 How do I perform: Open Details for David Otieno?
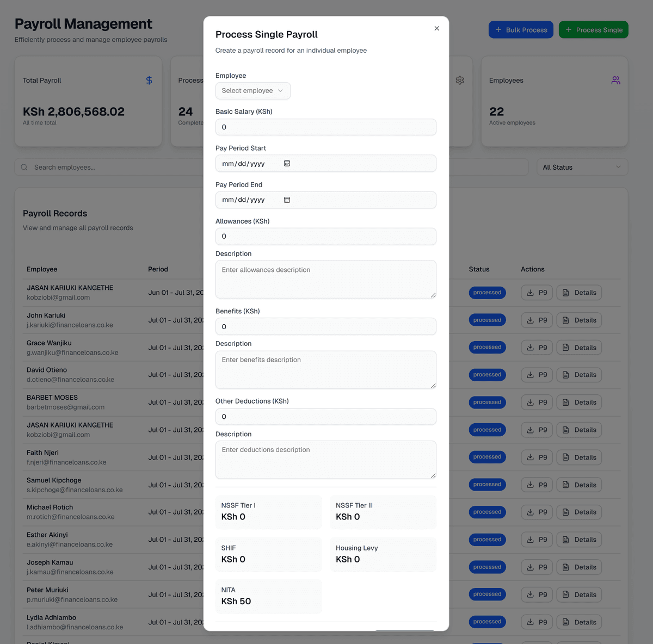pyautogui.click(x=579, y=375)
